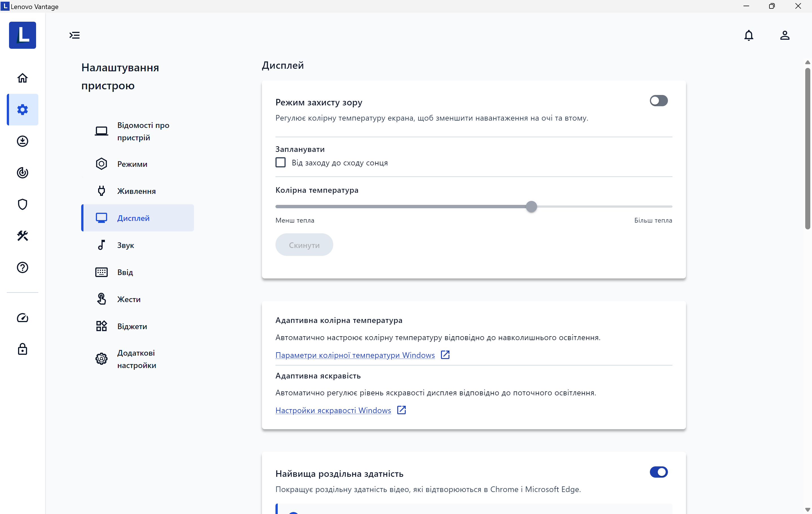Click the security shield icon in sidebar
This screenshot has height=514, width=812.
[22, 204]
